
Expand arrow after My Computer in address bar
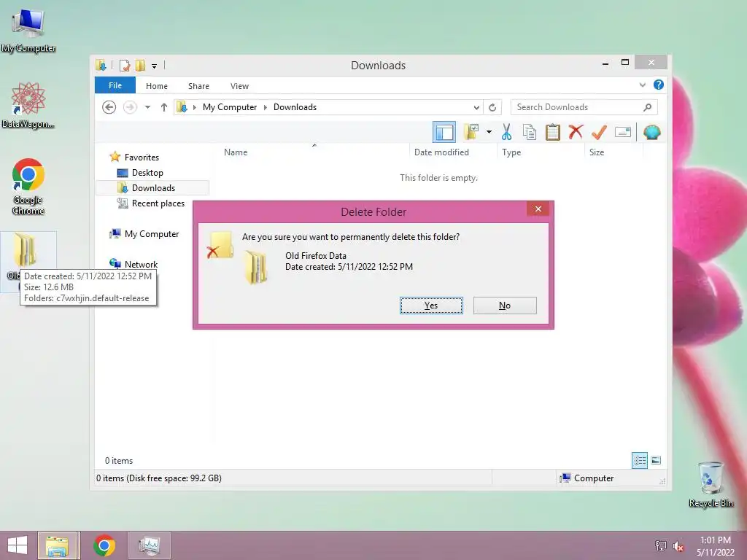click(x=266, y=108)
